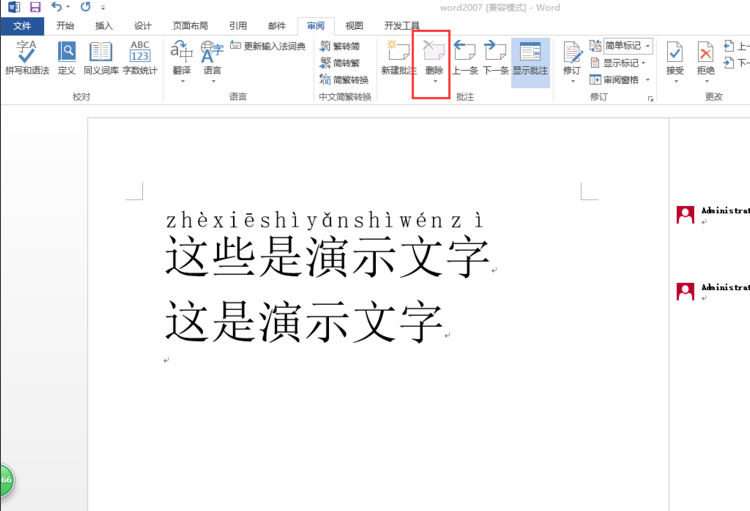Expand the Show Markup (显示标记) menu
Image resolution: width=750 pixels, height=511 pixels.
pyautogui.click(x=618, y=63)
